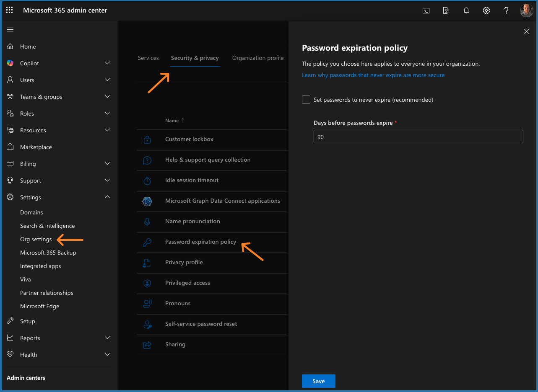Open the help question mark icon

click(x=507, y=10)
